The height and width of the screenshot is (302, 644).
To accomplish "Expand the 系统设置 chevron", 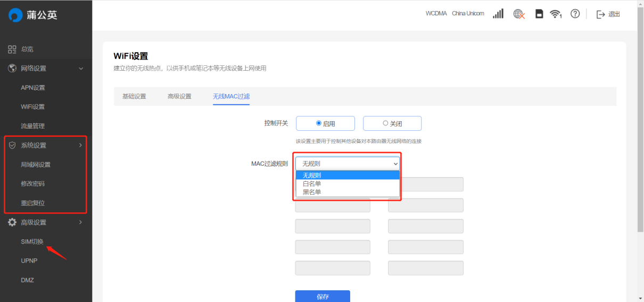I will point(81,145).
